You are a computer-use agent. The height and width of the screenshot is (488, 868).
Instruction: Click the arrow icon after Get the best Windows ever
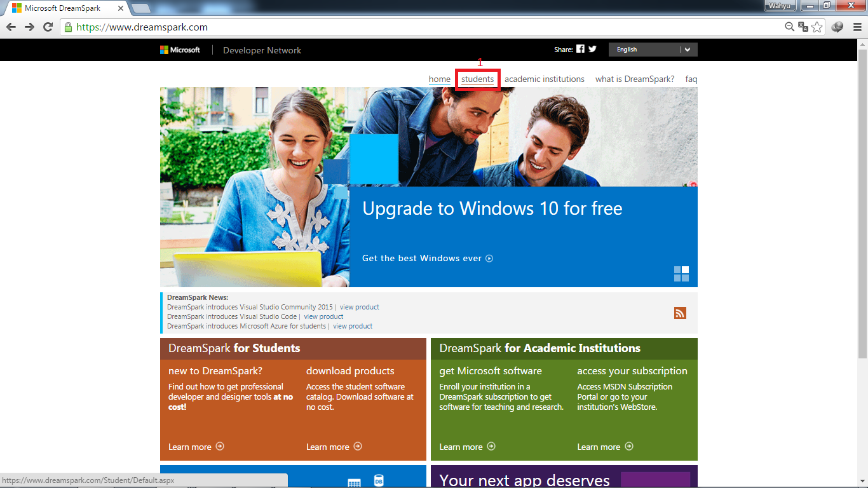pyautogui.click(x=489, y=259)
